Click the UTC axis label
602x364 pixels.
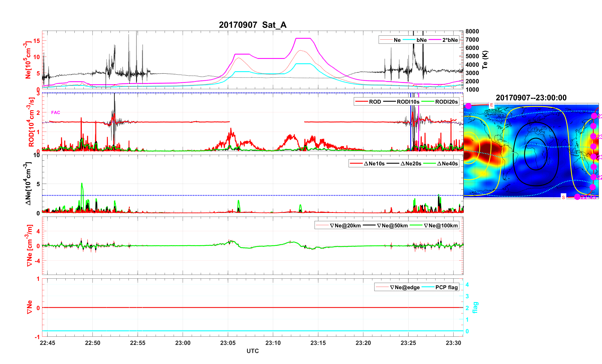(252, 351)
